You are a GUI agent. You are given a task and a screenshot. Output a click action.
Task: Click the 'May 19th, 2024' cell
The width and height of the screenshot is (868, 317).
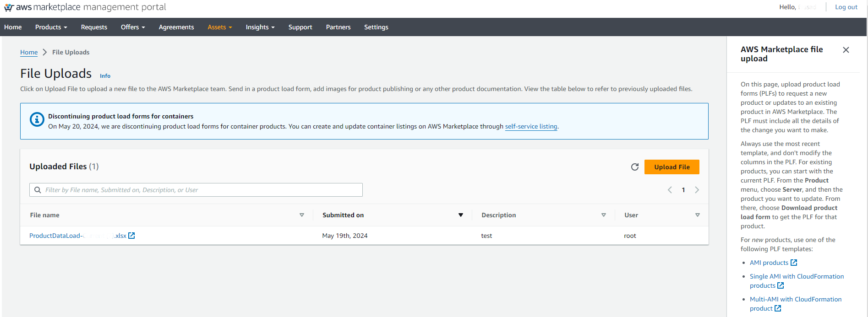[345, 236]
